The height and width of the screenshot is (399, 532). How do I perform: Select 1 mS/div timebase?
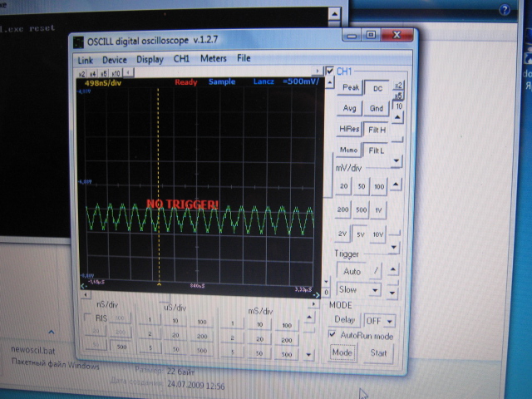pyautogui.click(x=233, y=323)
